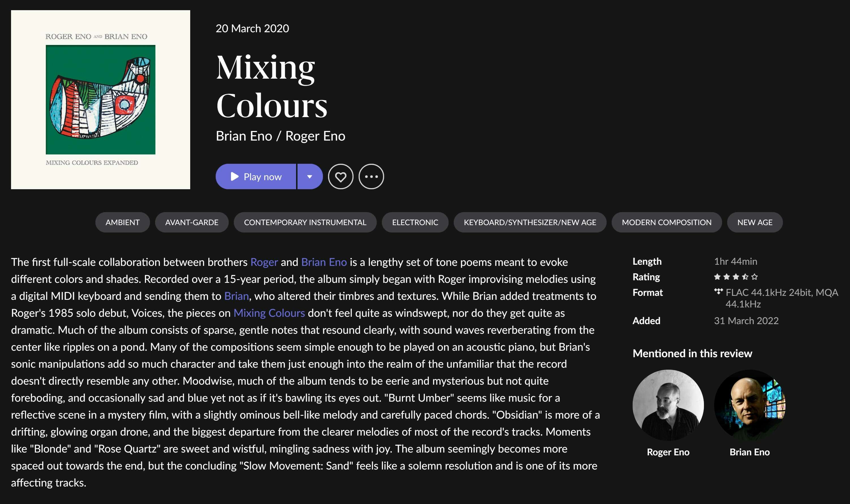Click the star rating icons

[736, 277]
